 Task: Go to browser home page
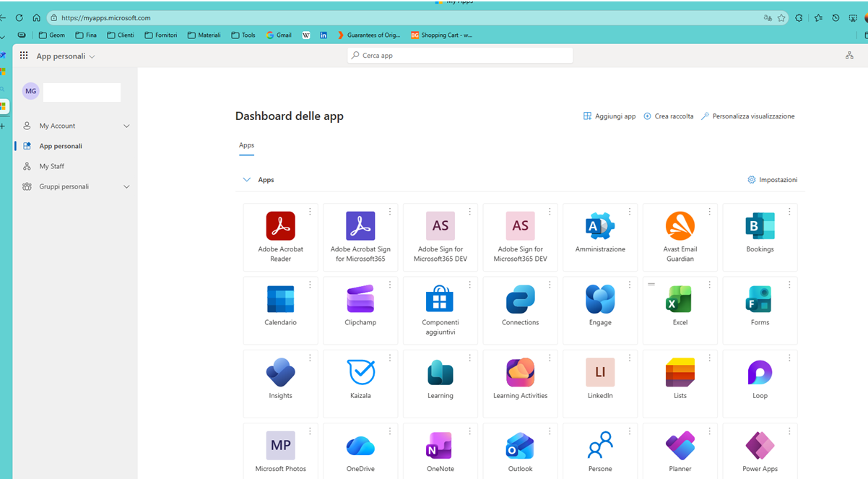[36, 18]
